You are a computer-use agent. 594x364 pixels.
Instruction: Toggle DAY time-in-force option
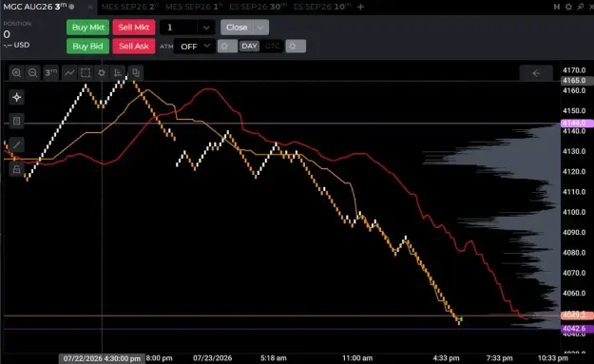click(x=249, y=47)
